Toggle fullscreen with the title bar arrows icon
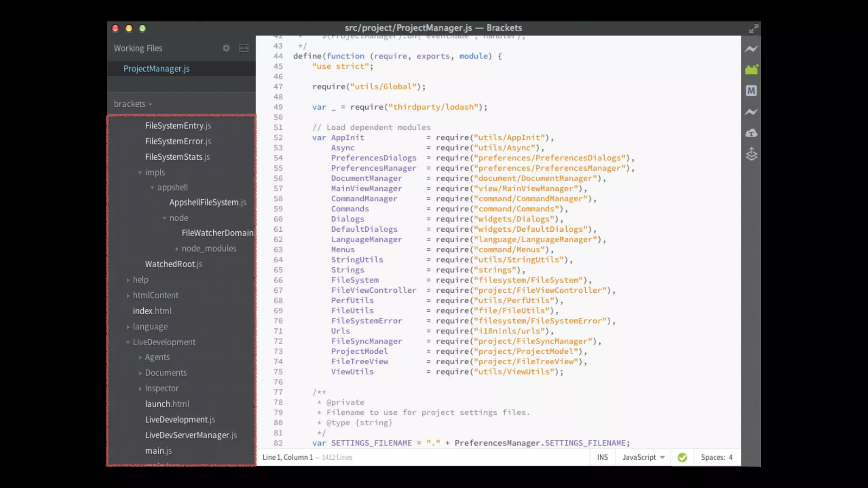Screen dimensions: 868x488 click(753, 28)
